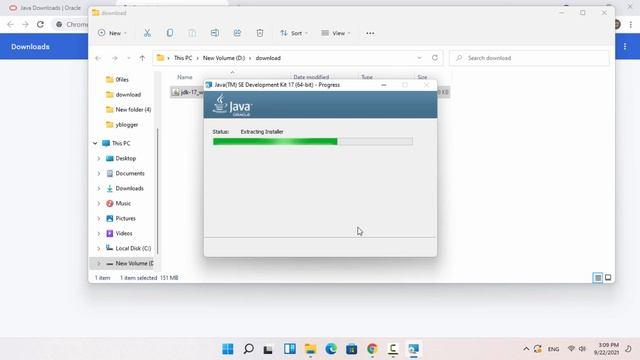
Task: Click download segment in address path
Action: (268, 58)
